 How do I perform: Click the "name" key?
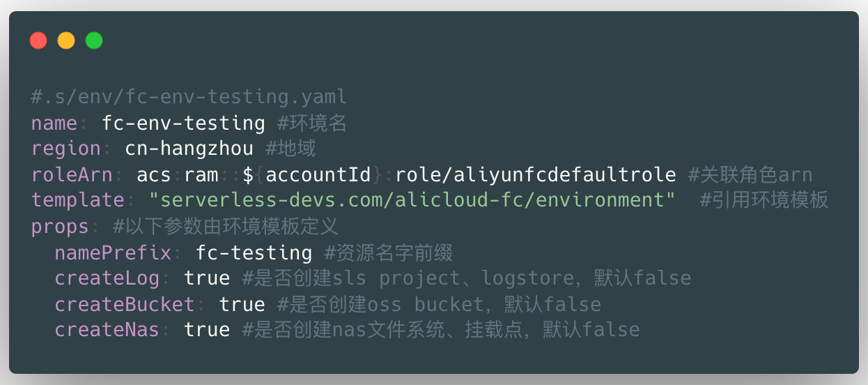pos(54,123)
